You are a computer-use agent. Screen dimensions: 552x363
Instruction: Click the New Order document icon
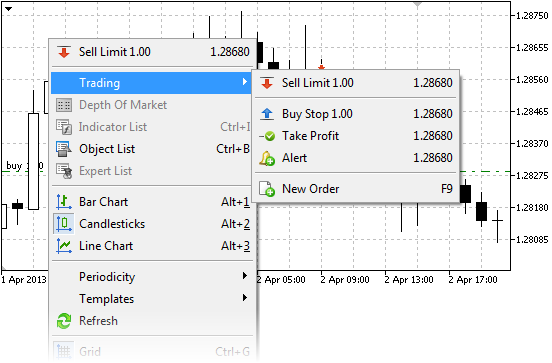point(267,189)
